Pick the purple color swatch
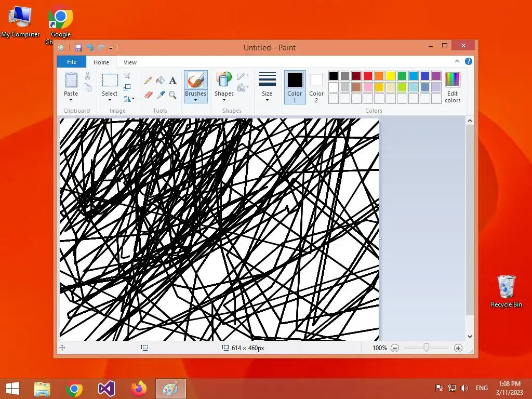The width and height of the screenshot is (532, 399). 436,76
